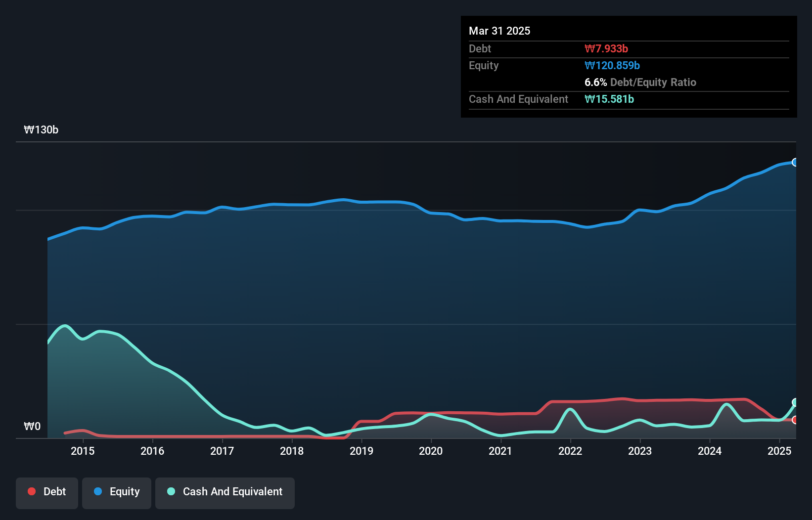The width and height of the screenshot is (812, 520).
Task: Expand the Mar 31 2025 tooltip header
Action: coord(499,31)
